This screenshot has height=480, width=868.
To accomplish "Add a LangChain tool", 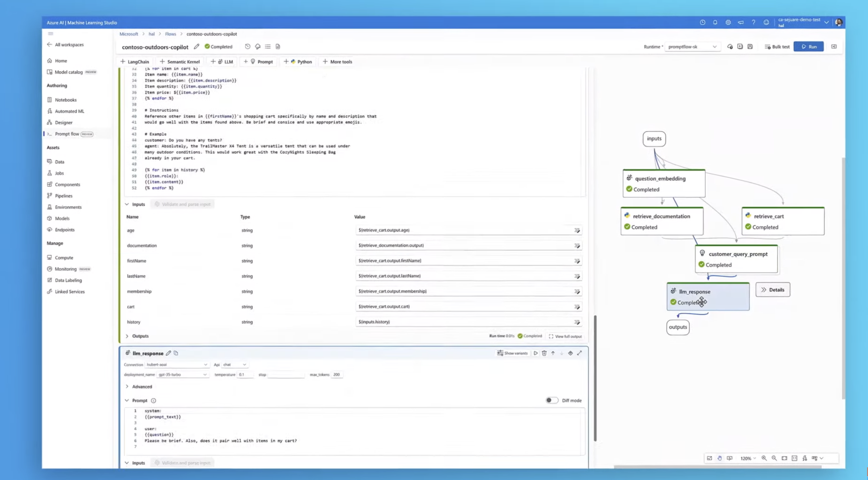I will 135,62.
